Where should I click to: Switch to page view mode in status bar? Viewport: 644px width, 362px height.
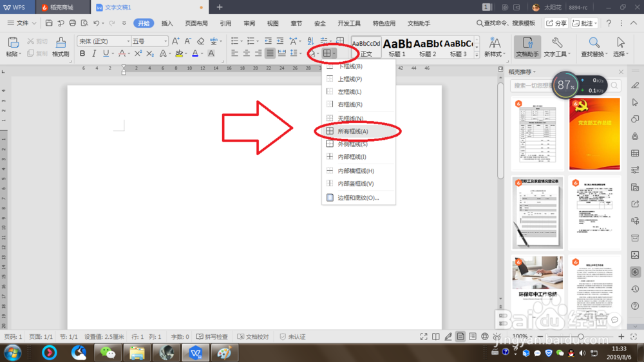point(460,336)
